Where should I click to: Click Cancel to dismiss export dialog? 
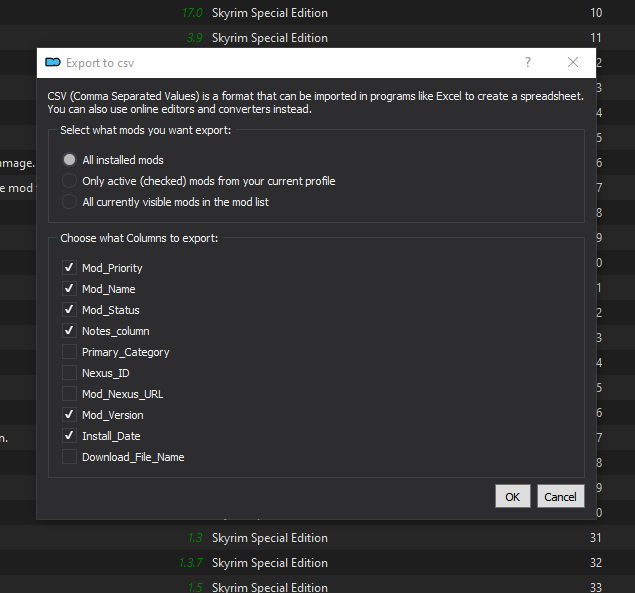(560, 496)
